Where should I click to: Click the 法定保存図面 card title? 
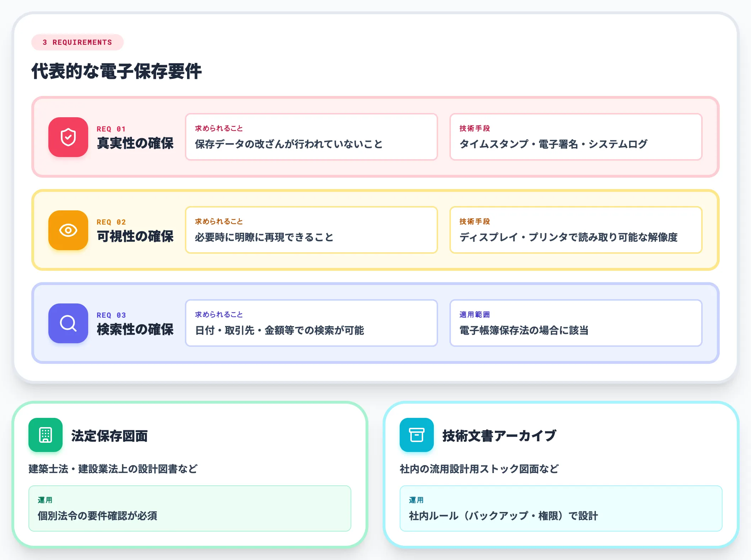click(110, 436)
